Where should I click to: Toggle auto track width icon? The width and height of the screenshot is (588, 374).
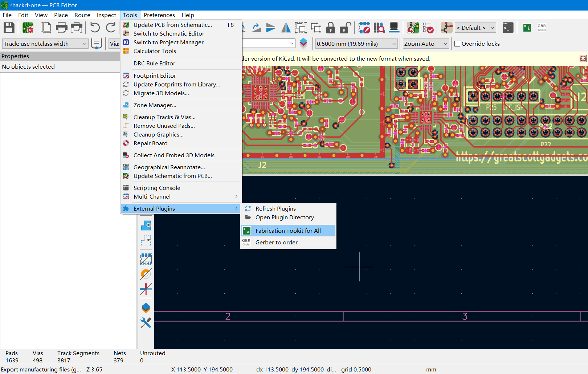pos(96,44)
